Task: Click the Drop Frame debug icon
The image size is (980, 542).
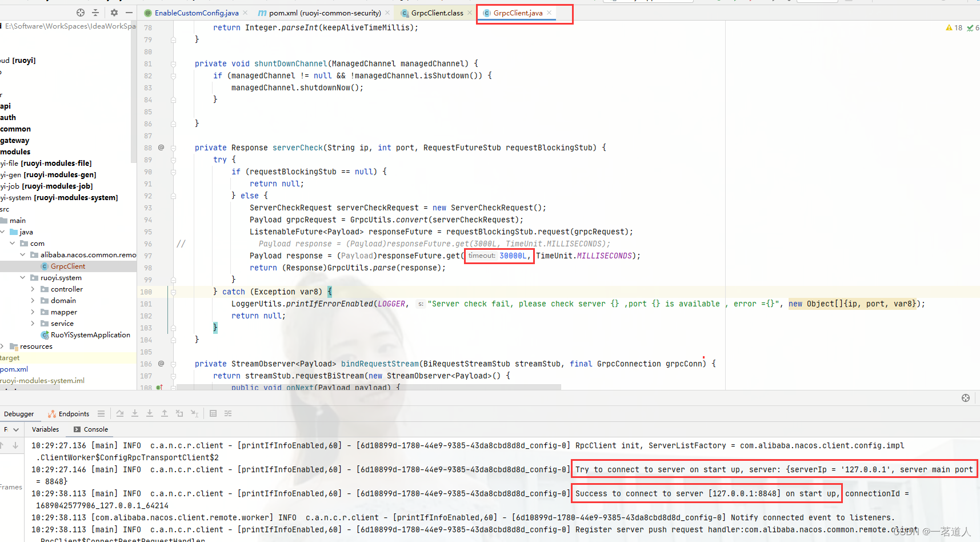Action: [179, 413]
